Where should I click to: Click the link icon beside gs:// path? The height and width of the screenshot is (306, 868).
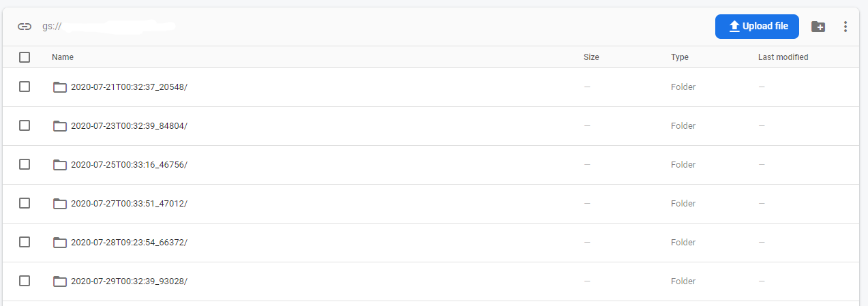click(x=25, y=27)
